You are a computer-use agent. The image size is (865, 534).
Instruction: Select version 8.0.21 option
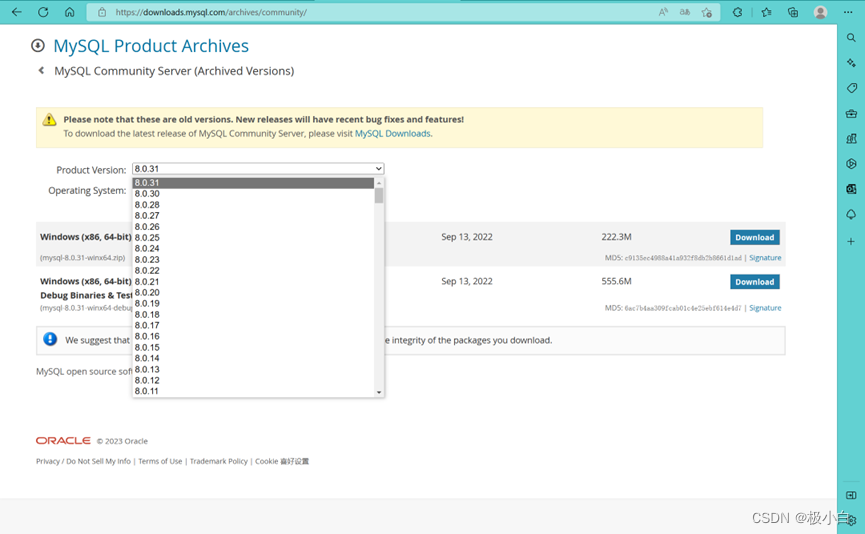coord(253,281)
